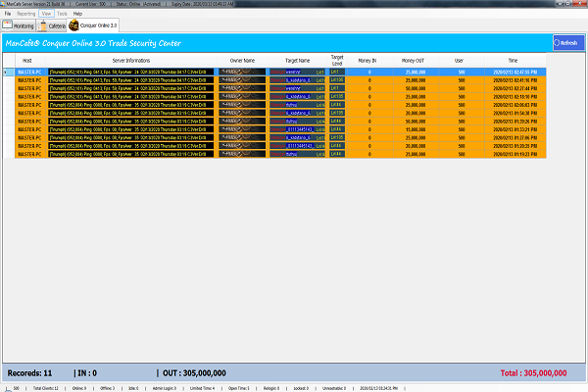Open the View menu

46,14
